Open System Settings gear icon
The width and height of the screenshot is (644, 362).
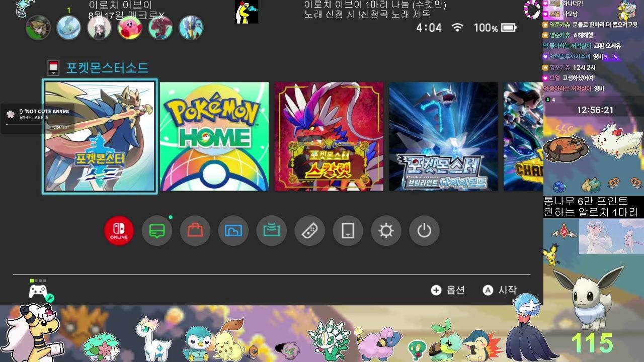click(386, 231)
